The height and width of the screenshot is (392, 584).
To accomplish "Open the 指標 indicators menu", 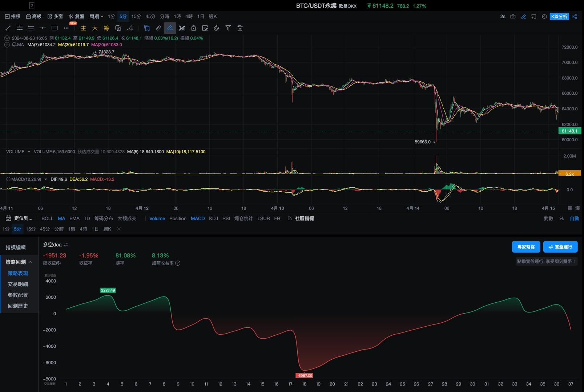I will pos(13,16).
